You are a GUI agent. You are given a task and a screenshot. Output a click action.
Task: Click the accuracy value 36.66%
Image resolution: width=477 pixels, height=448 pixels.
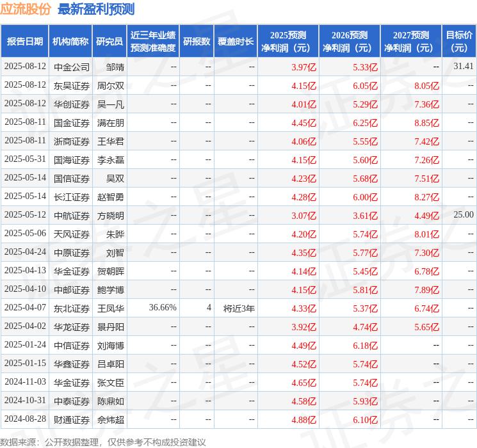click(163, 307)
